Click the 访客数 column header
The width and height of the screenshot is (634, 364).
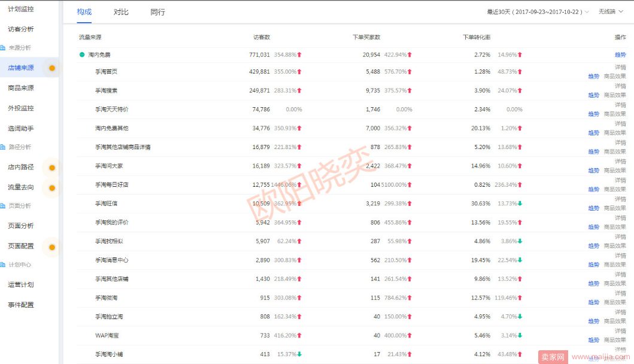point(262,37)
